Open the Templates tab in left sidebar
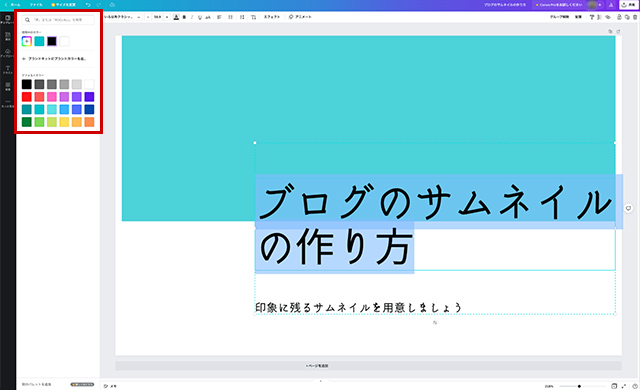Viewport: 640px width, 390px height. coord(8,19)
